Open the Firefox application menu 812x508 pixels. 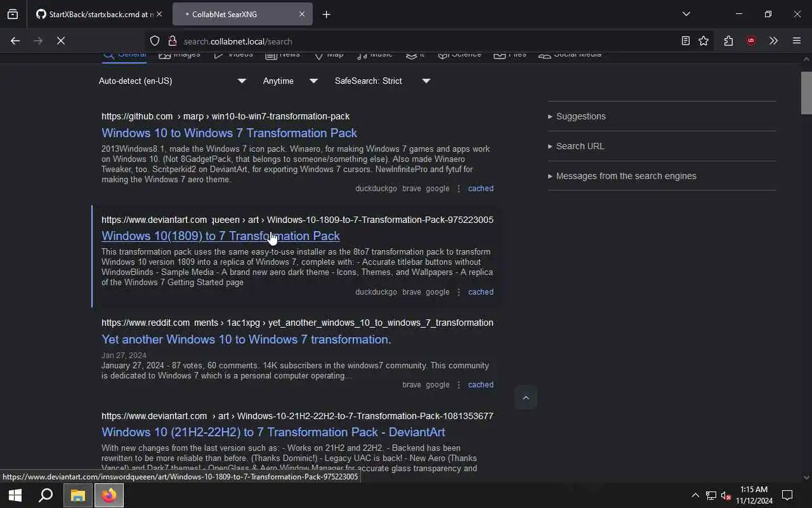[797, 41]
